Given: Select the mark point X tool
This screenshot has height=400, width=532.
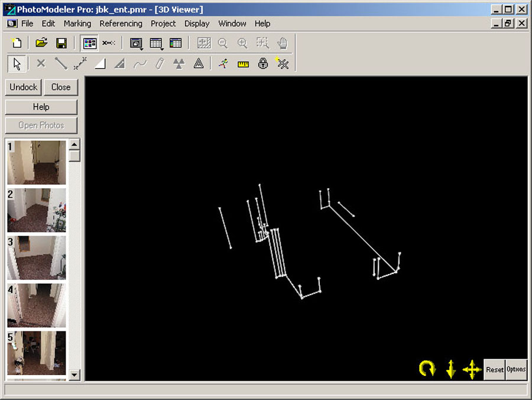Looking at the screenshot, I should pos(41,63).
